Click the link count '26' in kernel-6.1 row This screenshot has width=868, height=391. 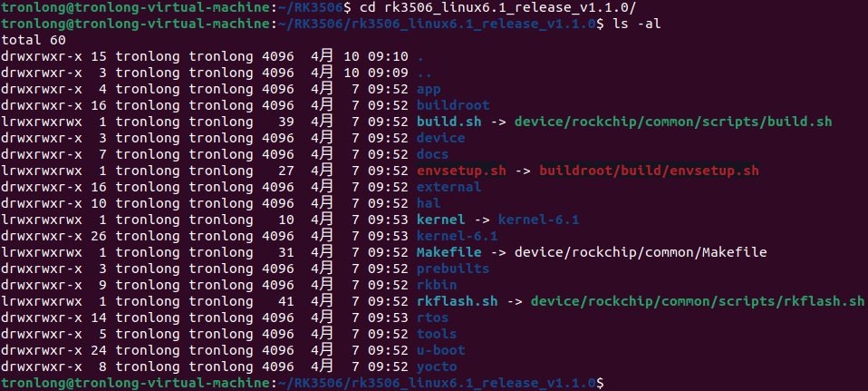(99, 236)
